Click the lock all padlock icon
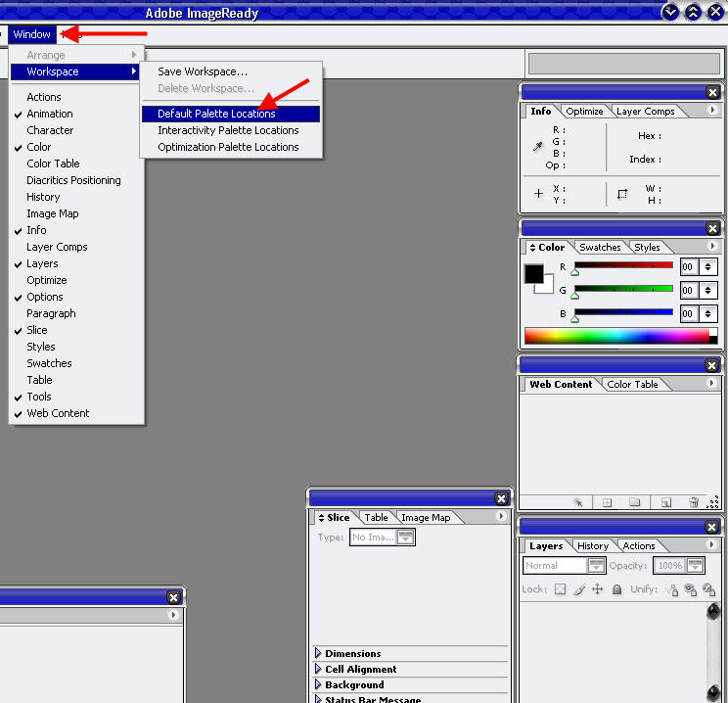This screenshot has height=703, width=728. 616,589
